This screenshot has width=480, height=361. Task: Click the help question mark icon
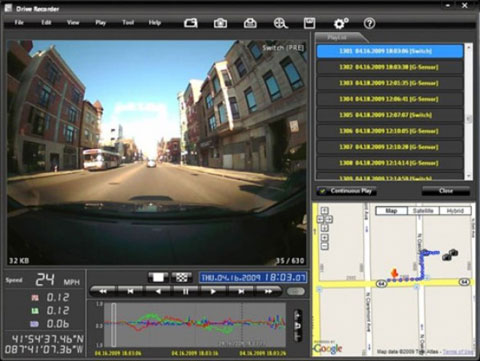[x=369, y=23]
